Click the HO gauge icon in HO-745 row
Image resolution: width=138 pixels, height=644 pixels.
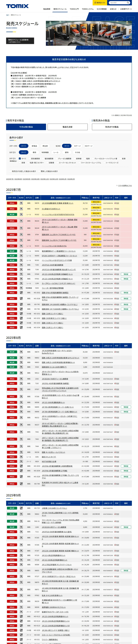pyautogui.click(x=21, y=304)
